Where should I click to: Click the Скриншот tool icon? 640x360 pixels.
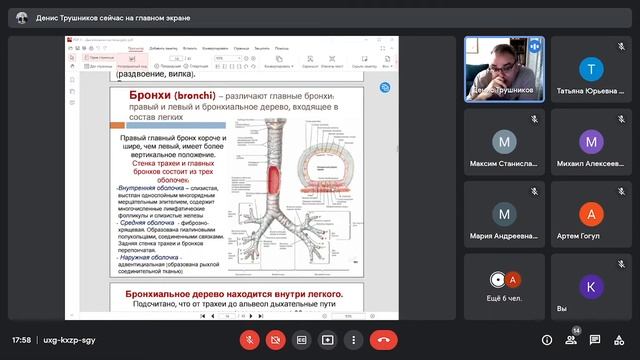[x=310, y=62]
